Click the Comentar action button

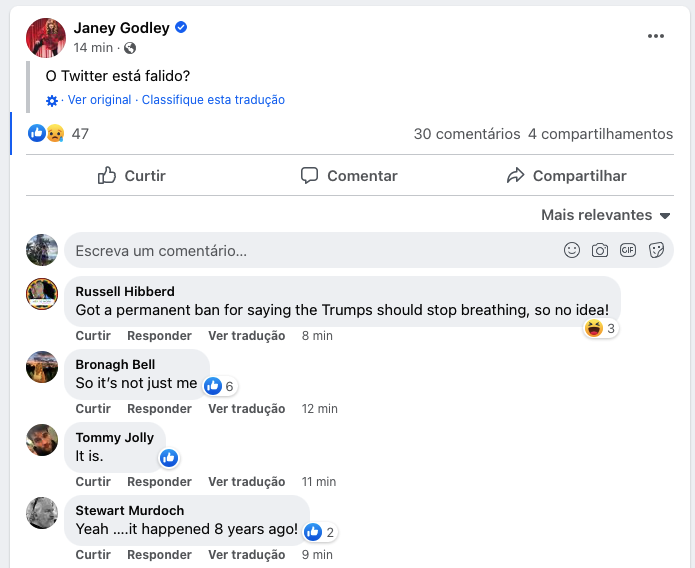pos(349,176)
